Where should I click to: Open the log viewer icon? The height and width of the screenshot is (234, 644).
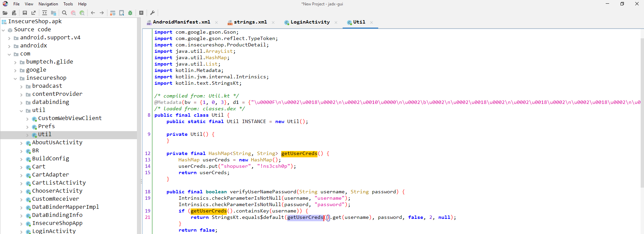141,13
